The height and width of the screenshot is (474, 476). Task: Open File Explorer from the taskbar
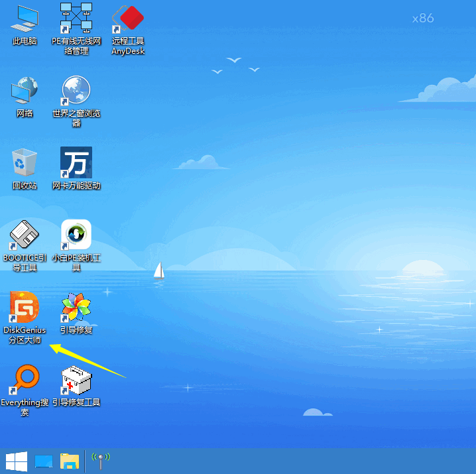coord(70,461)
